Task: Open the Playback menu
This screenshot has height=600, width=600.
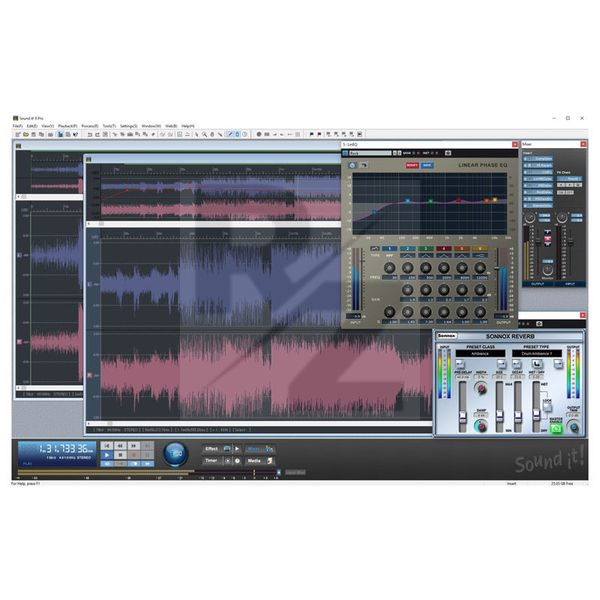Action: [67, 126]
